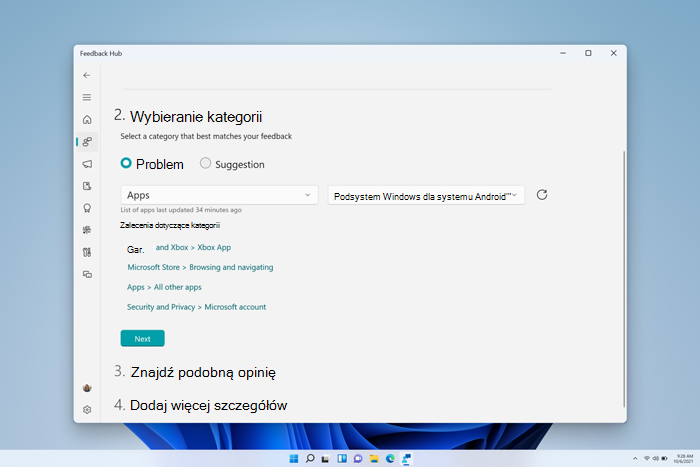
Task: Select the Suggestion radio button
Action: pyautogui.click(x=205, y=163)
